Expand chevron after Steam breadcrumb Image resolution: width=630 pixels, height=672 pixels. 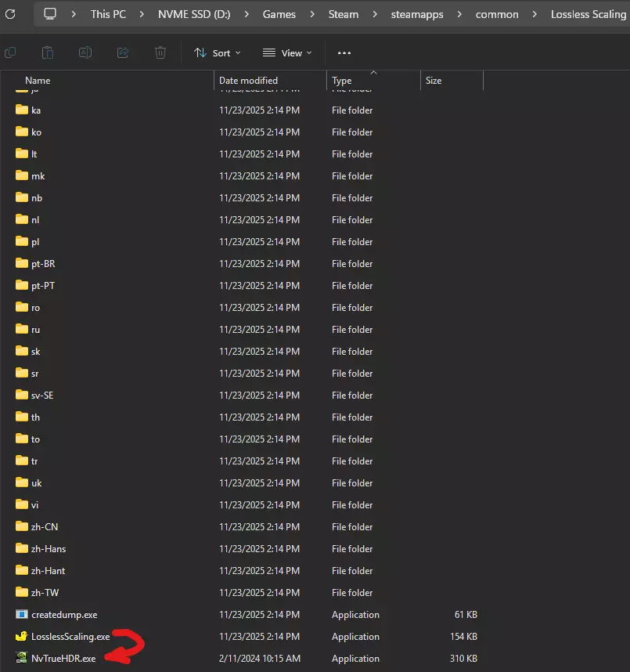[375, 14]
